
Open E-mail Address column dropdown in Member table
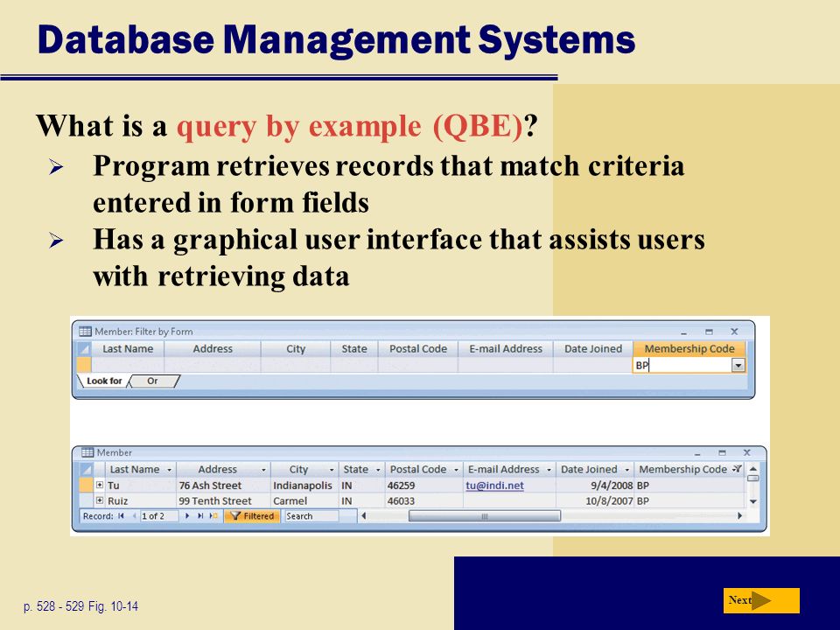(x=549, y=470)
